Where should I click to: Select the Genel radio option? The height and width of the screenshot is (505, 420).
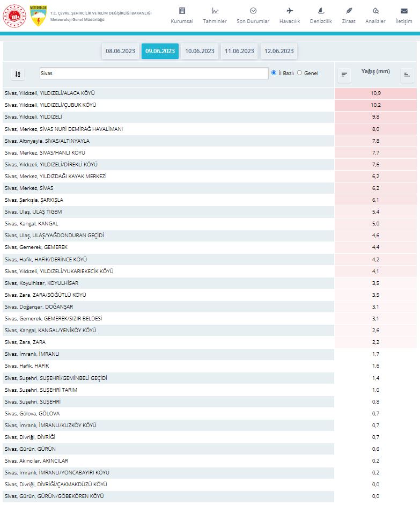300,73
